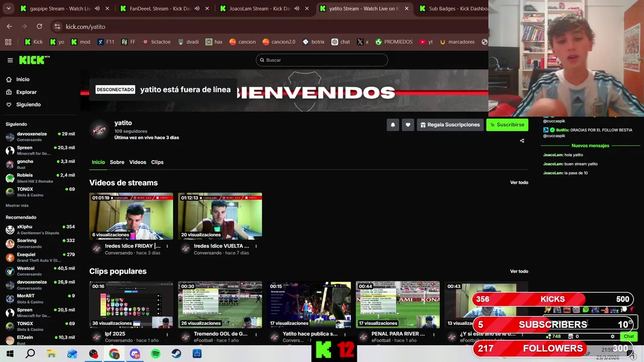Open Spotify from the taskbar

coord(155,354)
